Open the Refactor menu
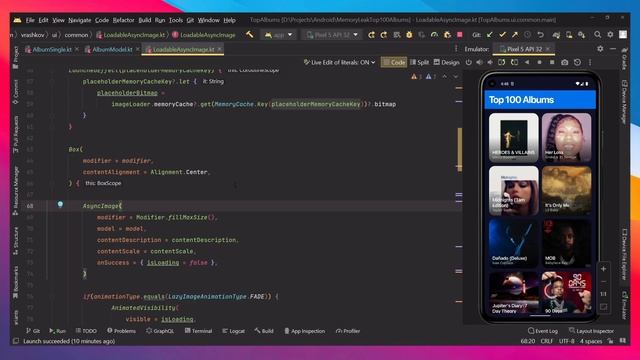The height and width of the screenshot is (360, 640). tap(123, 20)
